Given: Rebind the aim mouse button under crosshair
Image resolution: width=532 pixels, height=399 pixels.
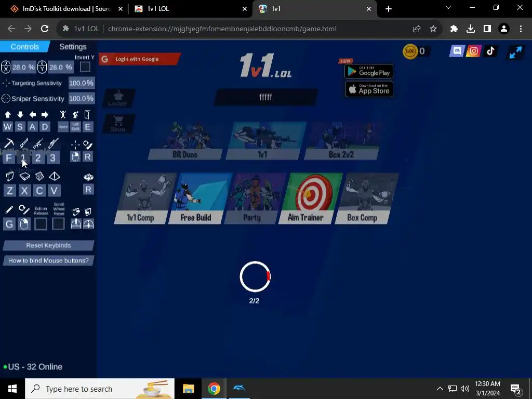Looking at the screenshot, I should [75, 157].
